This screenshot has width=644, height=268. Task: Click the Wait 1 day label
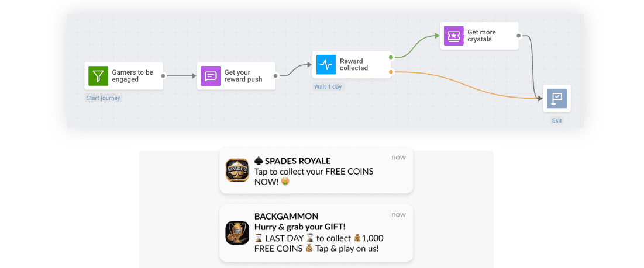[x=328, y=86]
